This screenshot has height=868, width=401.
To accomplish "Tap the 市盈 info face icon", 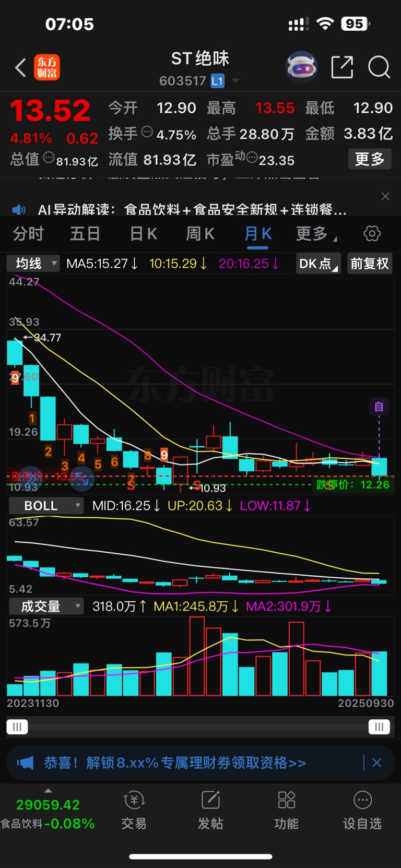I will 252,157.
